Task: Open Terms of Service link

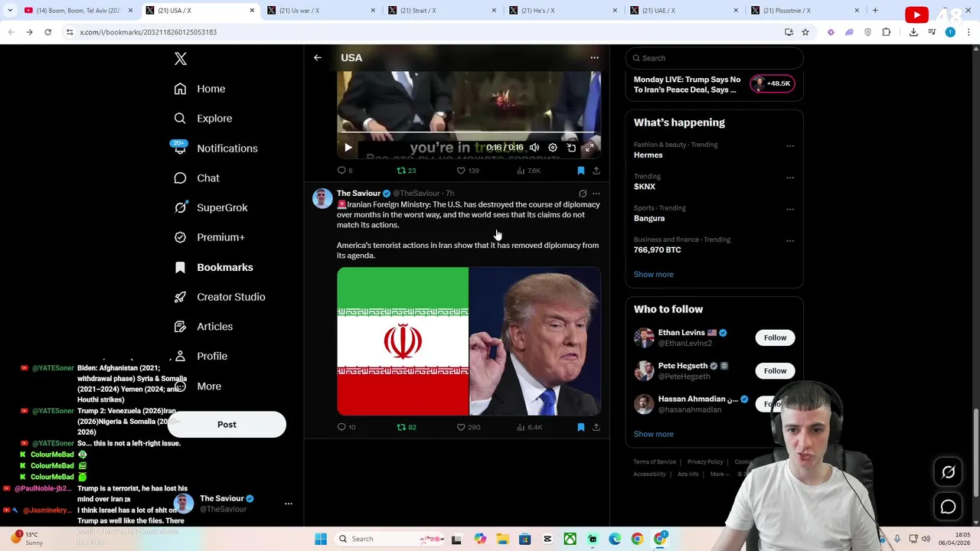Action: click(x=655, y=462)
